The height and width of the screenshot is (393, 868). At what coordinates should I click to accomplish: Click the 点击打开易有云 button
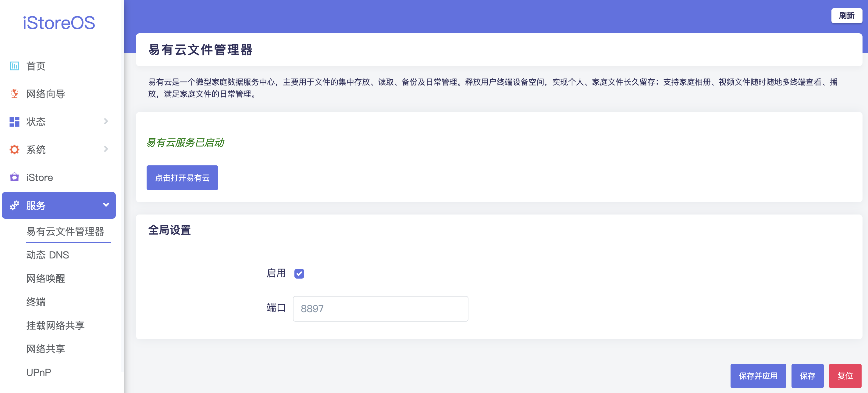[182, 178]
